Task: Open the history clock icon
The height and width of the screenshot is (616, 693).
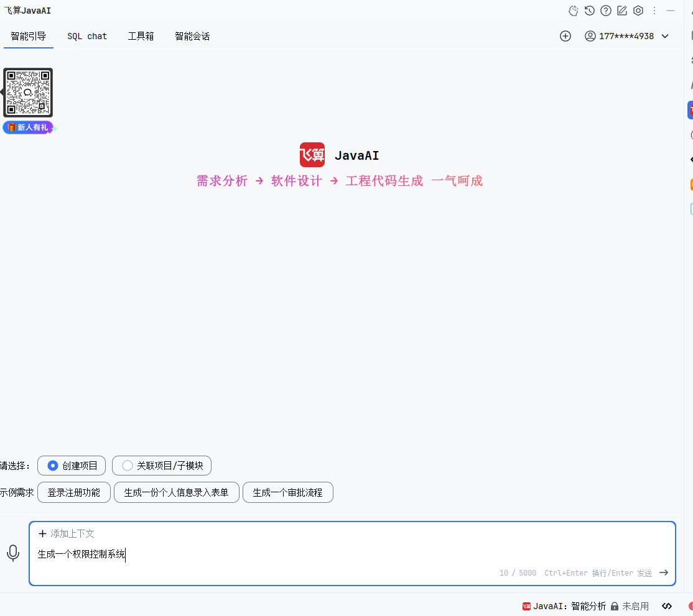Action: 590,11
